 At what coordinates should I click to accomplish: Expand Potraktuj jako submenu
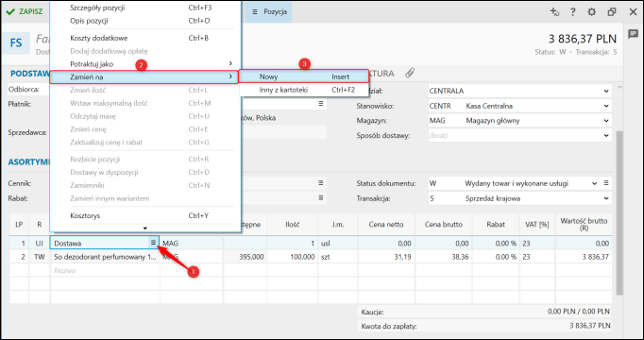coord(145,64)
